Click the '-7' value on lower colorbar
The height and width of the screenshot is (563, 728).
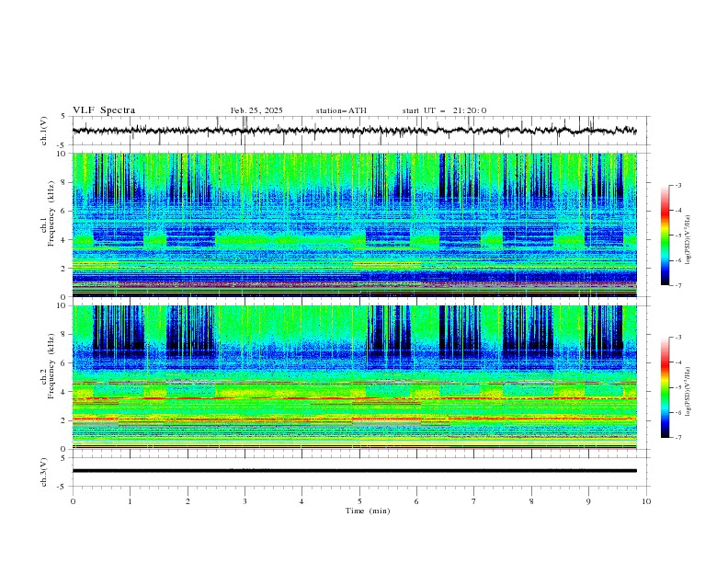[677, 437]
